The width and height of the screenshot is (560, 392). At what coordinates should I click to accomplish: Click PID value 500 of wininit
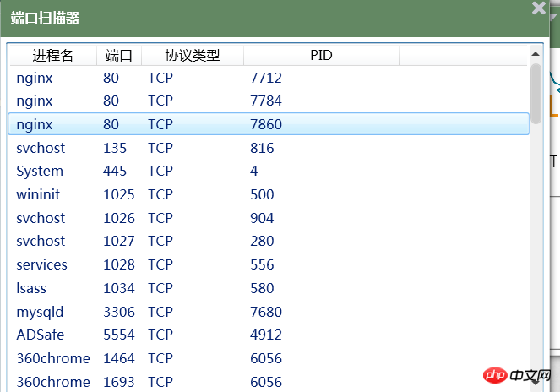click(262, 194)
